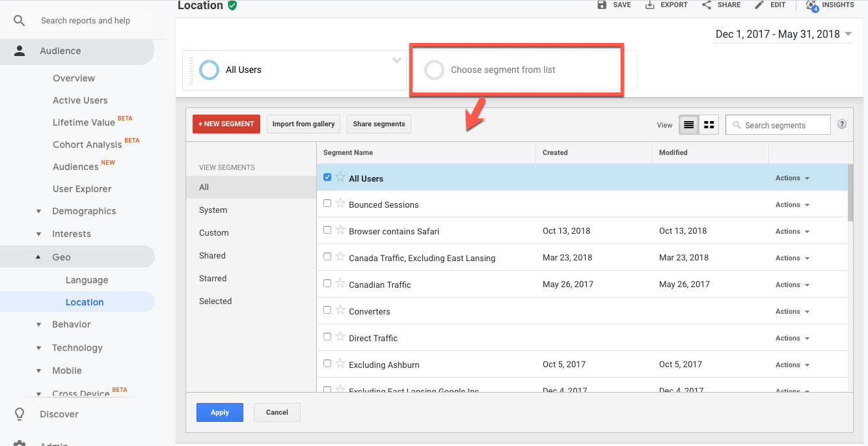
Task: Open the Share options via Share icon
Action: point(705,5)
